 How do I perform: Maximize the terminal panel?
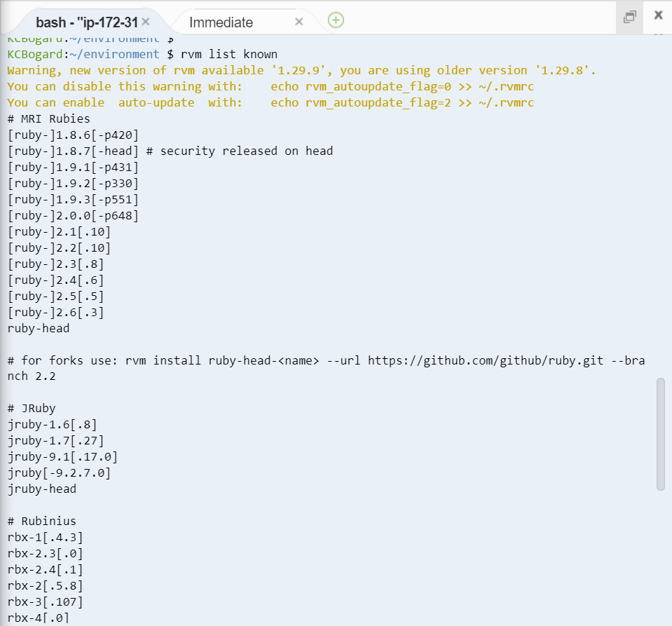point(629,17)
